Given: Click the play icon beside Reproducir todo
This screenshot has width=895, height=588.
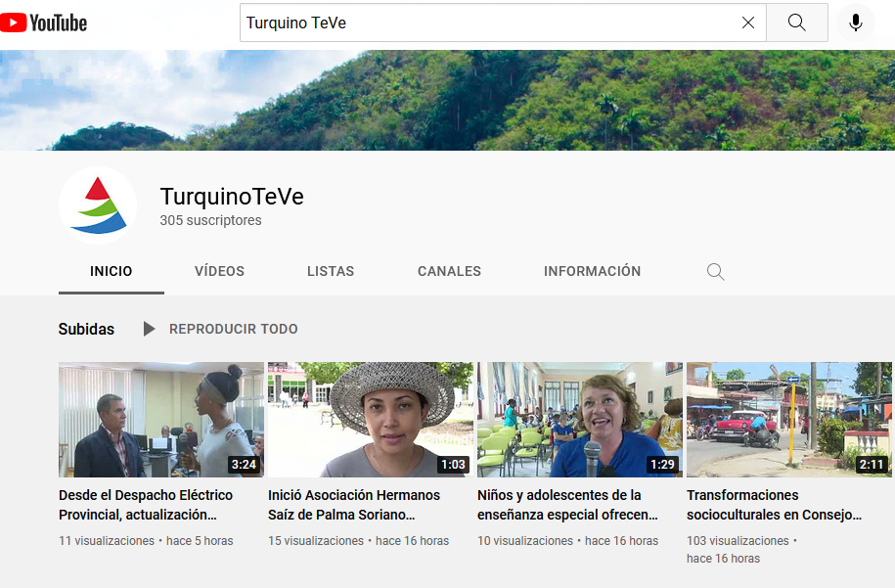Looking at the screenshot, I should (149, 329).
